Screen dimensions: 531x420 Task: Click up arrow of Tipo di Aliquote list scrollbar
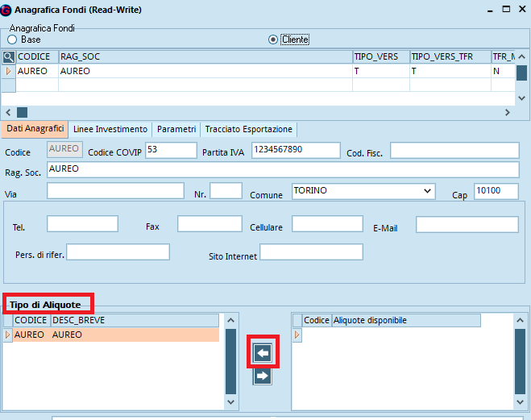click(x=231, y=320)
